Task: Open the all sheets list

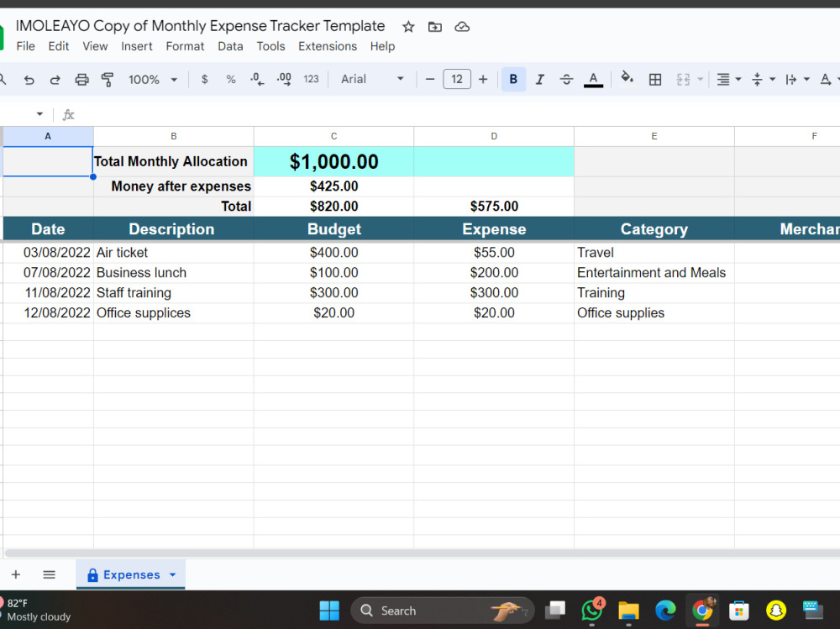Action: pos(49,574)
